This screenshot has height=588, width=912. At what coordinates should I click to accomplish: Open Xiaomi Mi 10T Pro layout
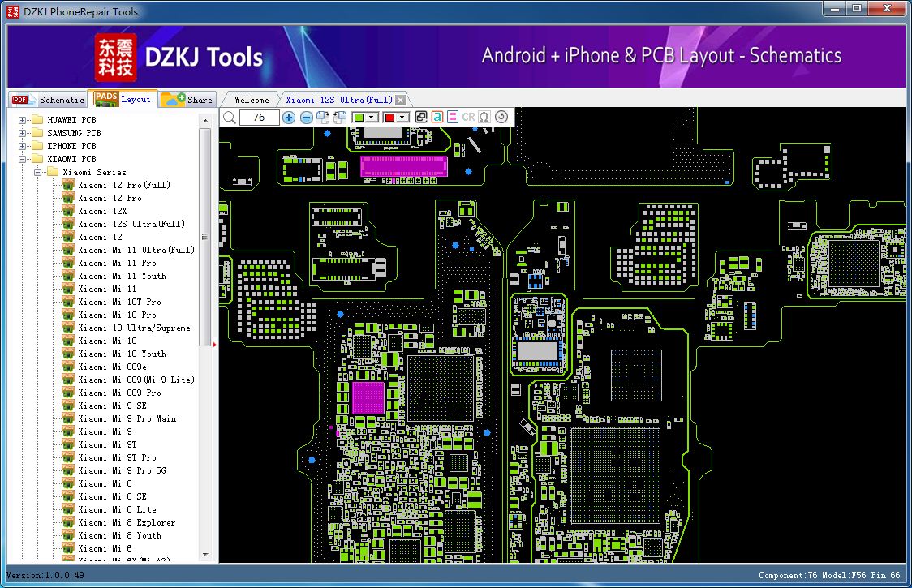(x=119, y=302)
